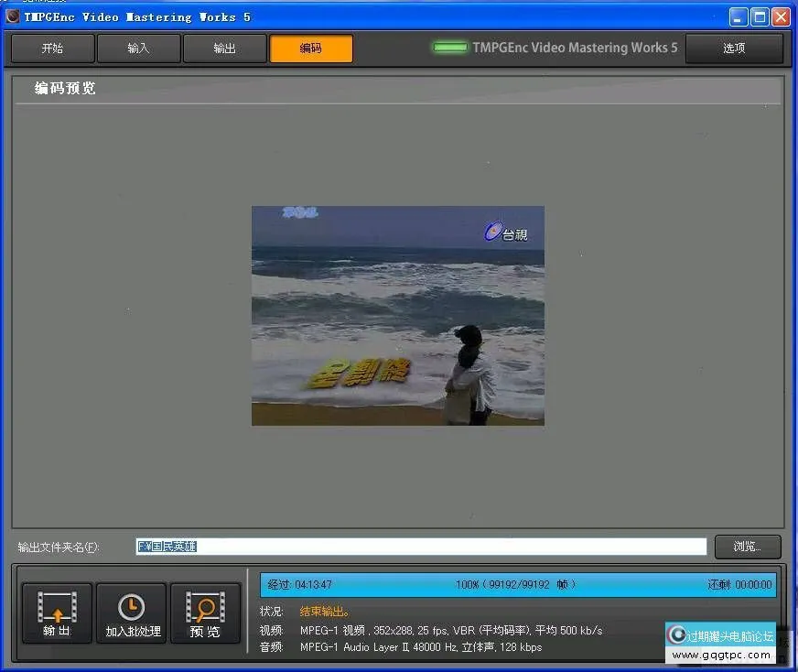Click the 加入批处理 clock icon
Image resolution: width=798 pixels, height=672 pixels.
click(x=132, y=607)
